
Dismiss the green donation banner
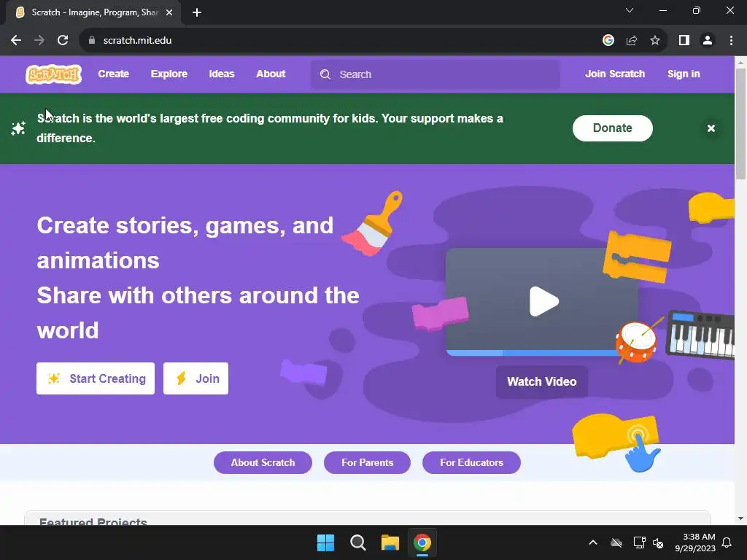(x=711, y=128)
